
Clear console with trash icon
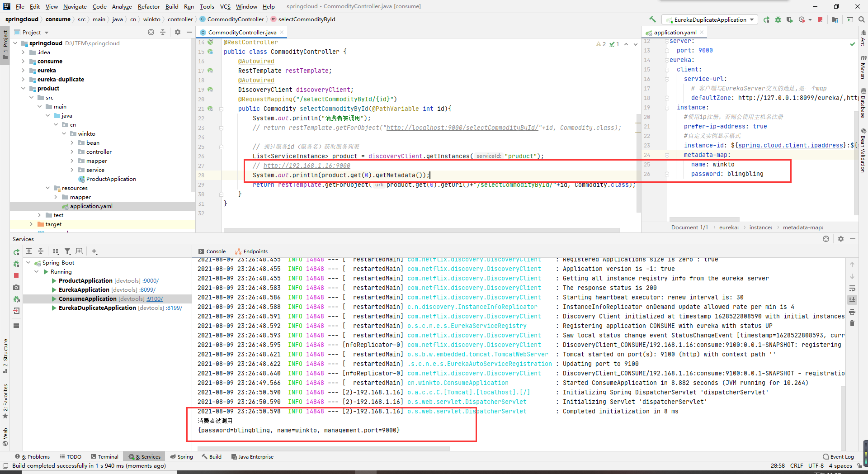[x=852, y=323]
